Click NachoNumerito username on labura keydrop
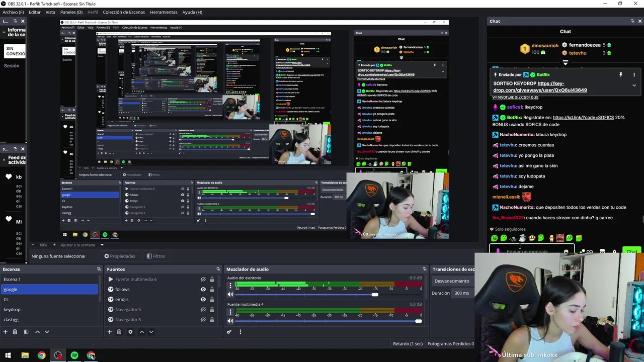 (x=517, y=135)
